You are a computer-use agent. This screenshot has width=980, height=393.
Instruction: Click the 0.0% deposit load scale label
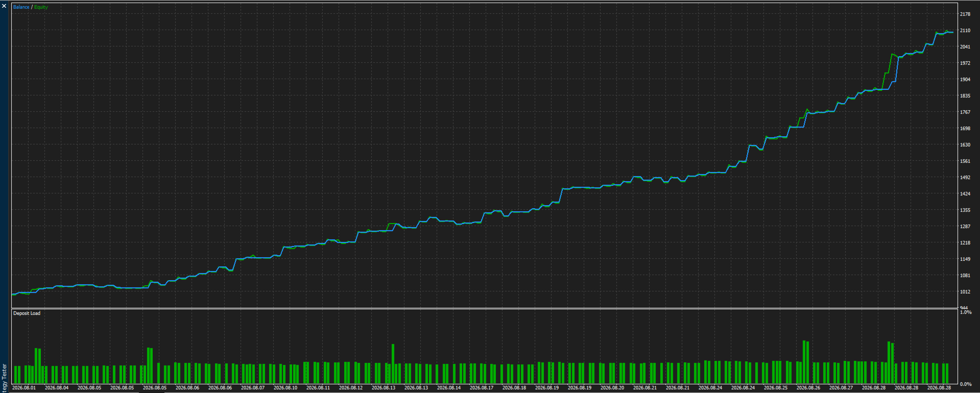pyautogui.click(x=966, y=384)
